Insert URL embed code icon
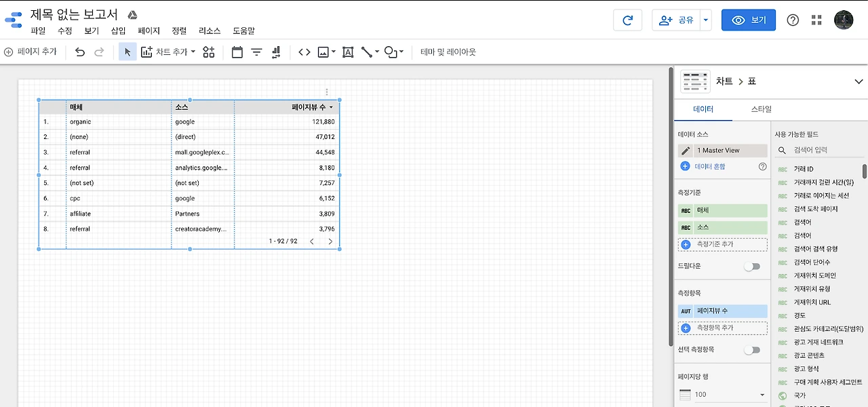Image resolution: width=868 pixels, height=407 pixels. pos(304,52)
